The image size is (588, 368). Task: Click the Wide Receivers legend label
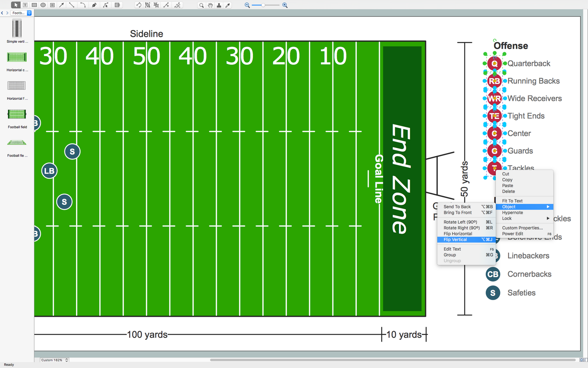pyautogui.click(x=535, y=98)
